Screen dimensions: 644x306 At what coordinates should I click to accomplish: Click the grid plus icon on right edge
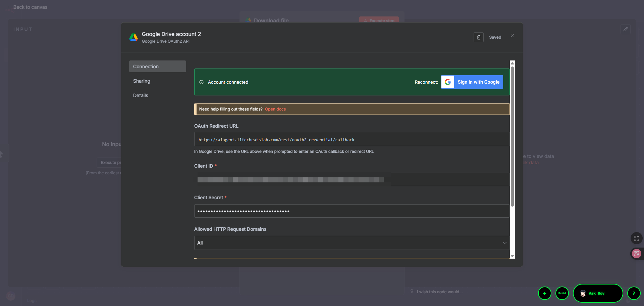(636, 238)
